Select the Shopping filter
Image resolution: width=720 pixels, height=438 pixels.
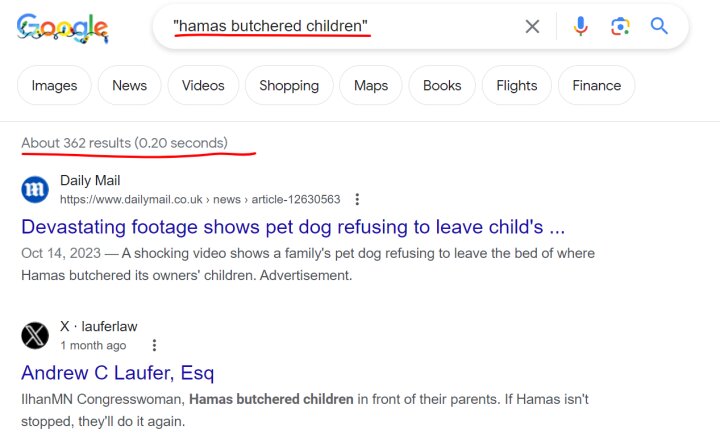pyautogui.click(x=289, y=85)
